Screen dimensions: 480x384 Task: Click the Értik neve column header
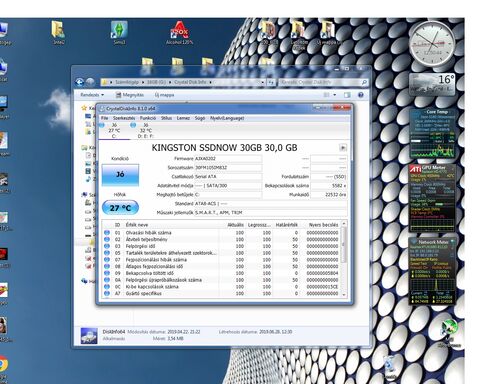click(x=137, y=225)
